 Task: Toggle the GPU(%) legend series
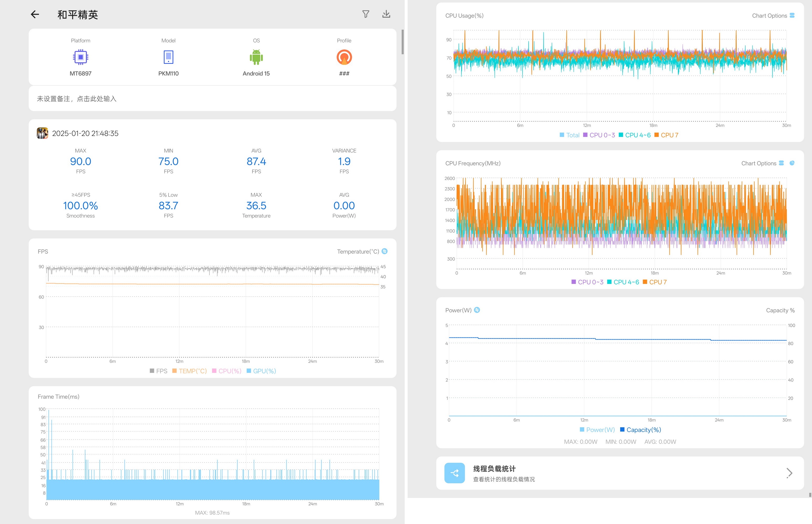(261, 371)
